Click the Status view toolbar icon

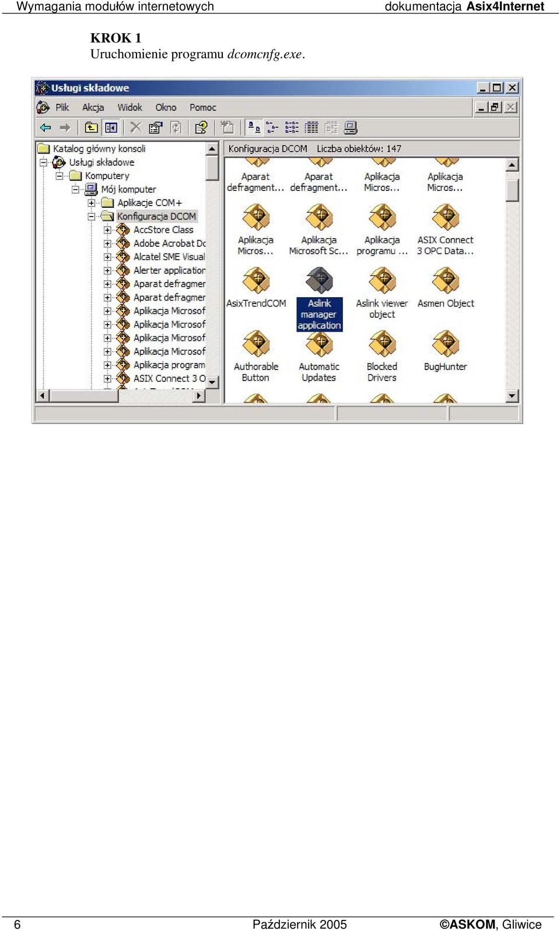331,127
